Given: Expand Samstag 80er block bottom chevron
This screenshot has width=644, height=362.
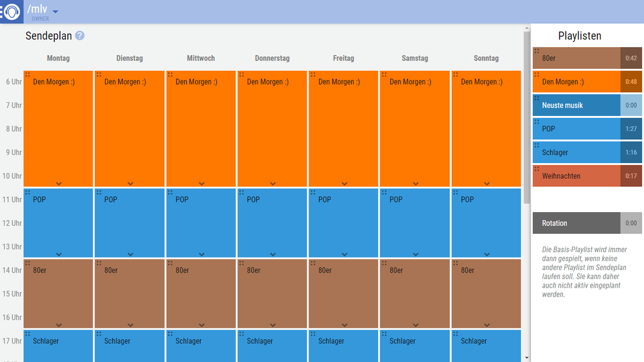Looking at the screenshot, I should pyautogui.click(x=416, y=325).
